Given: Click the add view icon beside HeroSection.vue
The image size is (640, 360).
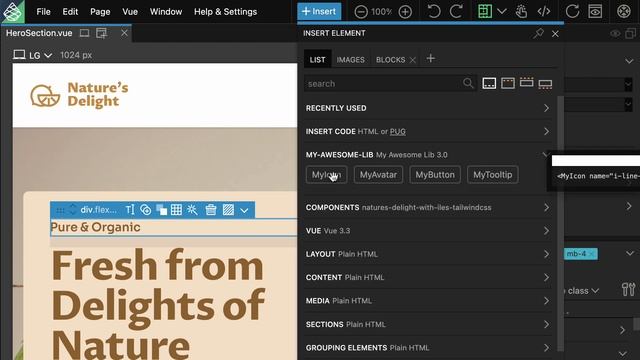Looking at the screenshot, I should coord(102,33).
